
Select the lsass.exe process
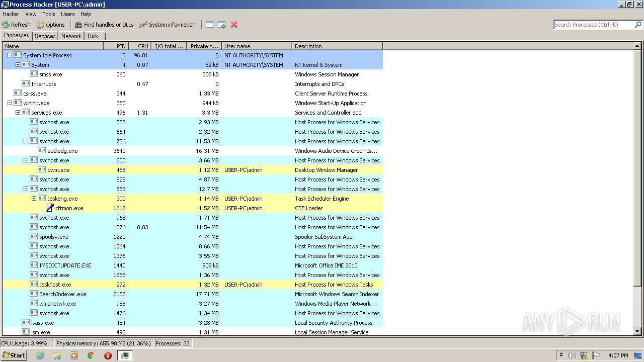[193, 323]
